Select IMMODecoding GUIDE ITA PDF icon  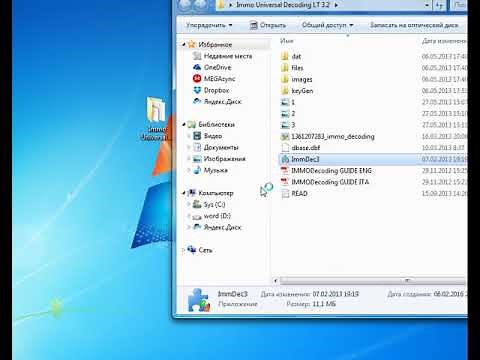coord(285,182)
